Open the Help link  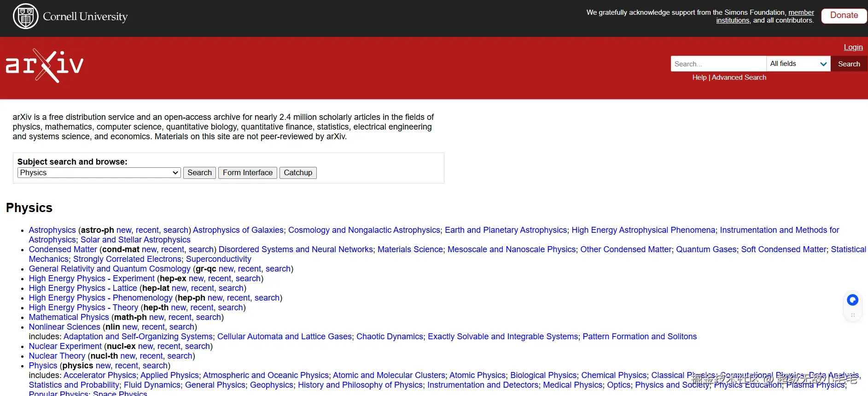pos(699,77)
